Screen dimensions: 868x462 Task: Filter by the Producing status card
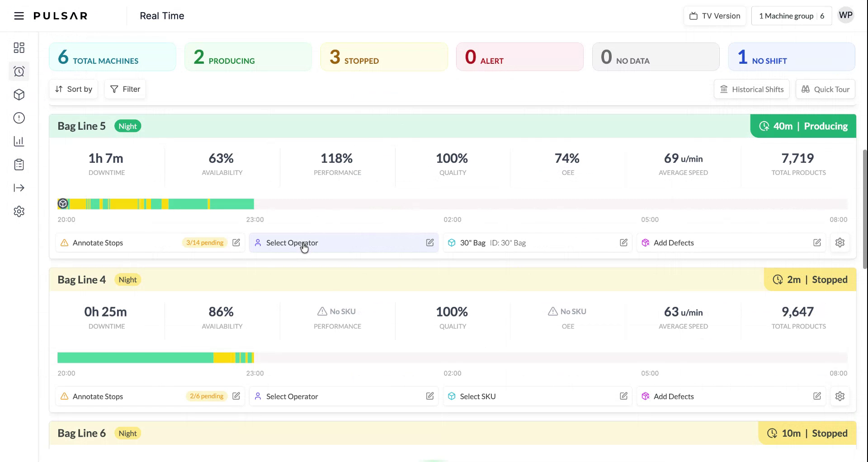pos(248,57)
